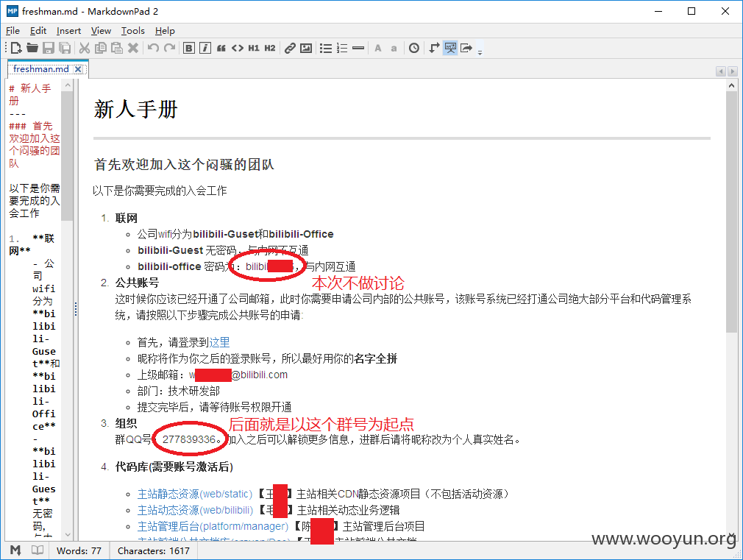The image size is (743, 560).
Task: Open toolbar overflow options dropdown
Action: [x=480, y=52]
